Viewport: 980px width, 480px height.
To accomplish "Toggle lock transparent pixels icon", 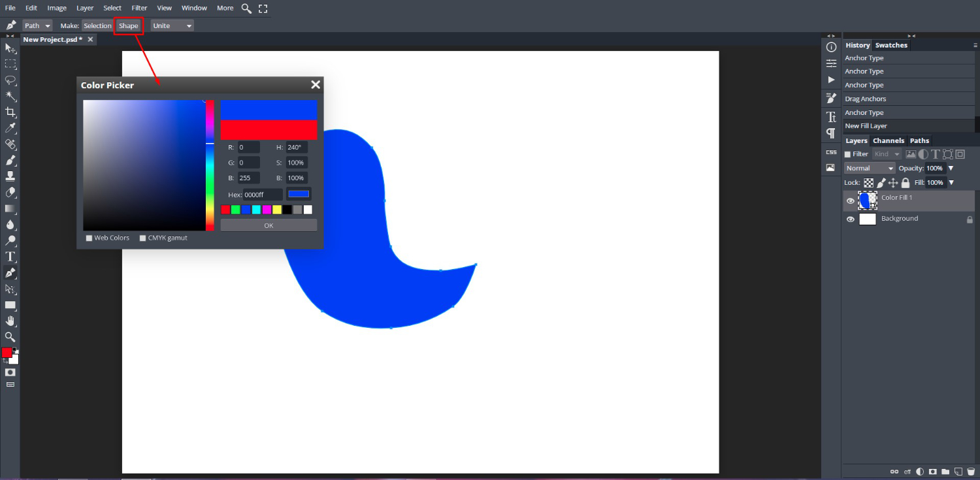I will (869, 183).
